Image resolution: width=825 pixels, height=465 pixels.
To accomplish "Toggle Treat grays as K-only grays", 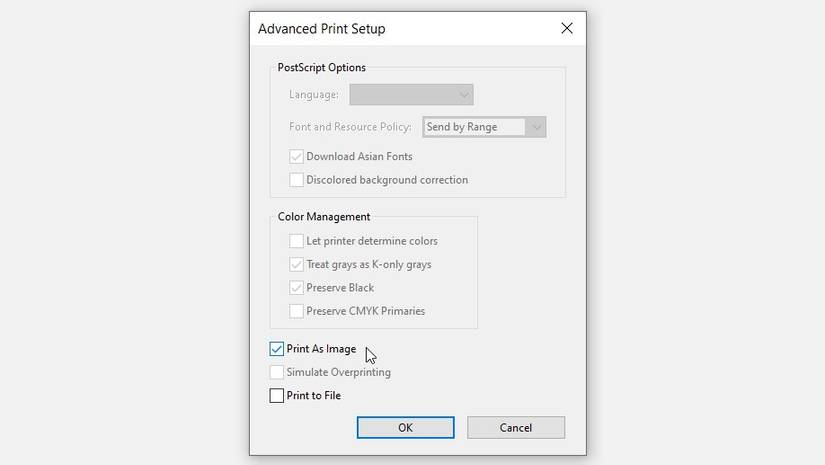I will [x=297, y=265].
